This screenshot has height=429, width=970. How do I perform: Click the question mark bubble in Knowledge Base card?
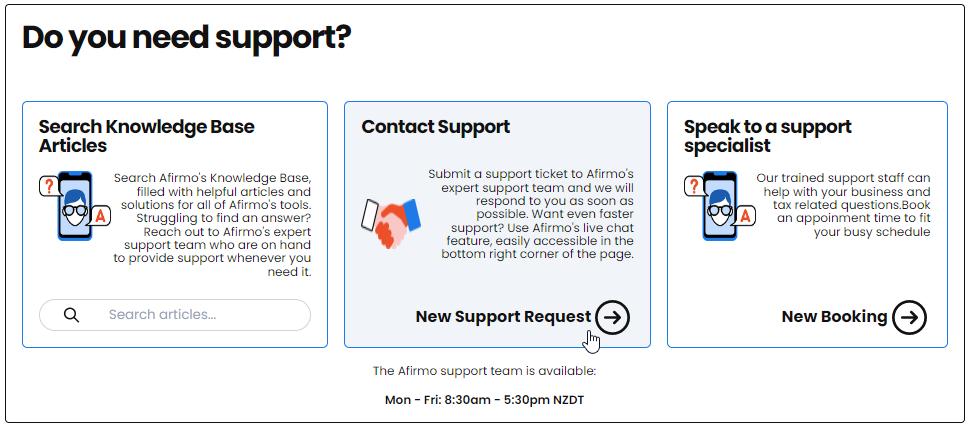[48, 186]
